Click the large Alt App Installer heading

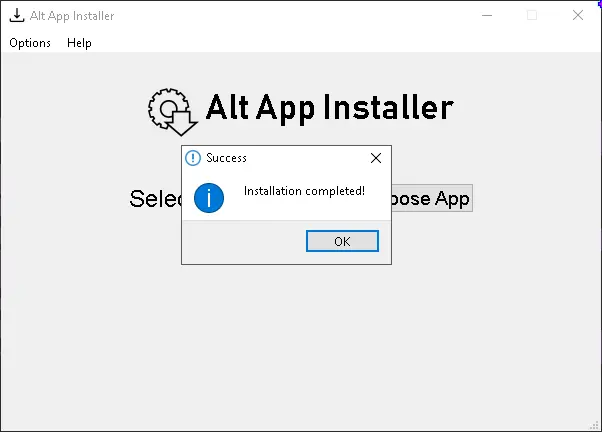click(329, 107)
